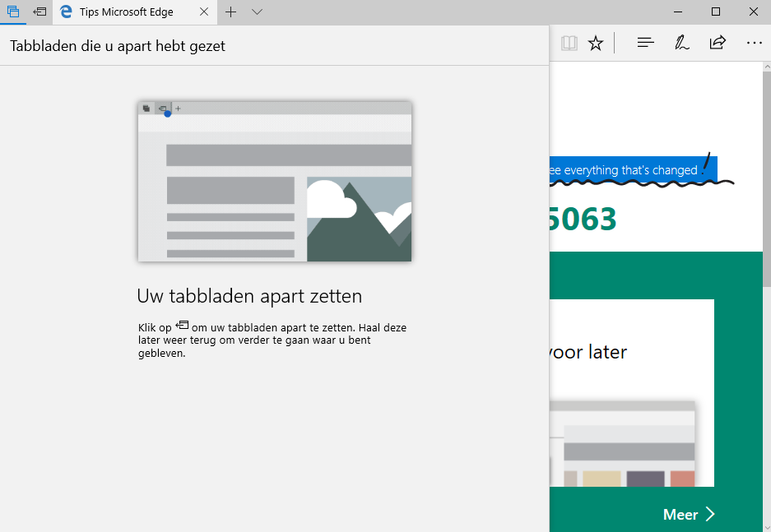This screenshot has width=771, height=532.
Task: Click the set-aside tabs illustration image
Action: [274, 182]
